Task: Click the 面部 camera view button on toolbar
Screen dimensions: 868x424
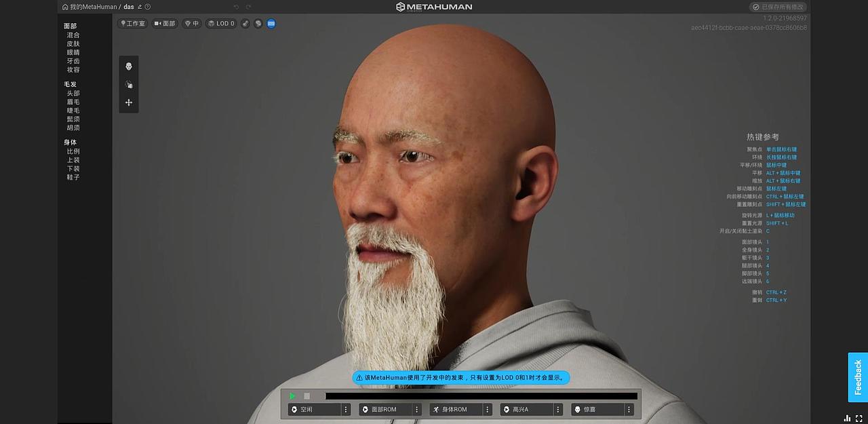Action: (x=163, y=23)
